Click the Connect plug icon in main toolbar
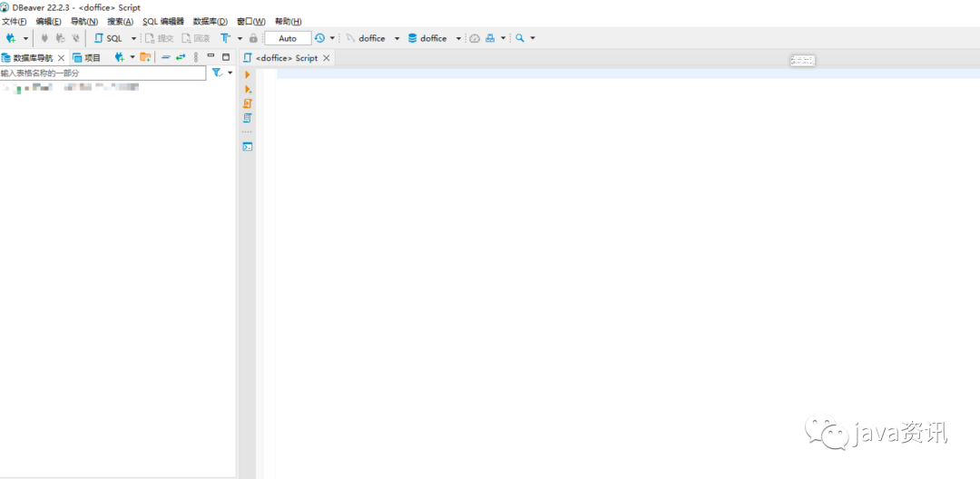This screenshot has height=479, width=980. (x=44, y=38)
